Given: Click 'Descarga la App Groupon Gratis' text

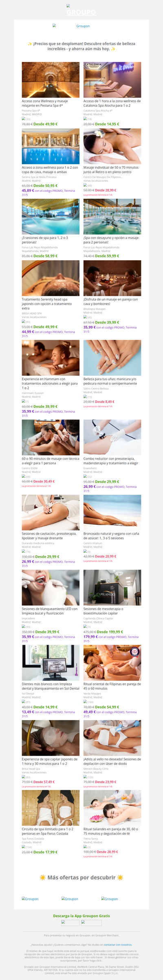Looking at the screenshot, I should 81,916.
